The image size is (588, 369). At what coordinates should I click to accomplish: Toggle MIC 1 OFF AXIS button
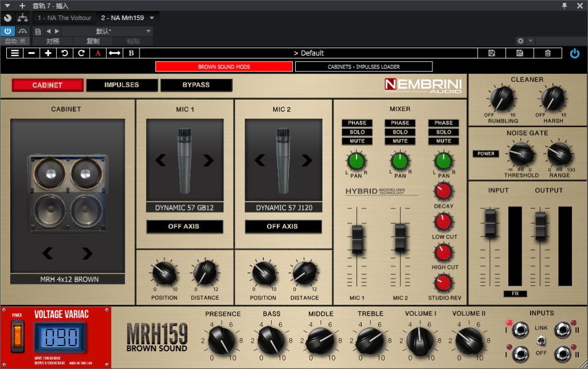[184, 226]
